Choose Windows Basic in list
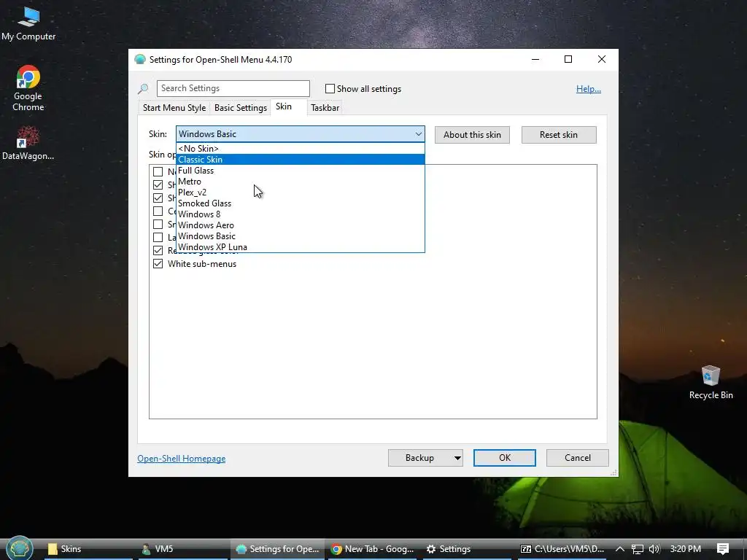Viewport: 747px width, 560px height. 300,236
